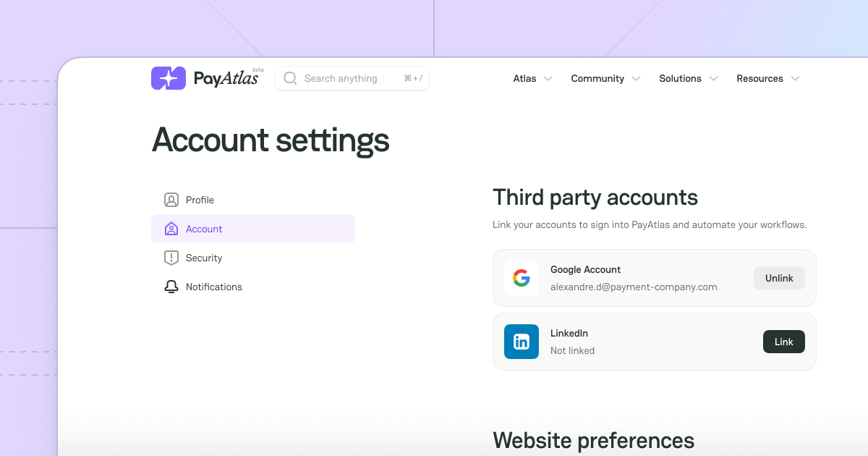Expand the Atlas dropdown menu
Screen dimensions: 868x456
(548, 78)
